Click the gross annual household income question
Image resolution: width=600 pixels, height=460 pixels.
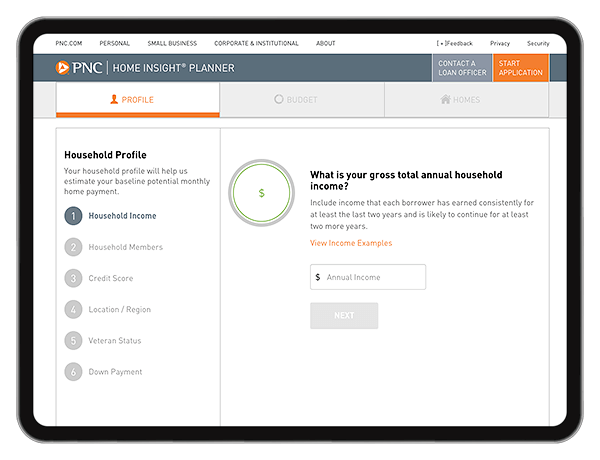pyautogui.click(x=406, y=180)
